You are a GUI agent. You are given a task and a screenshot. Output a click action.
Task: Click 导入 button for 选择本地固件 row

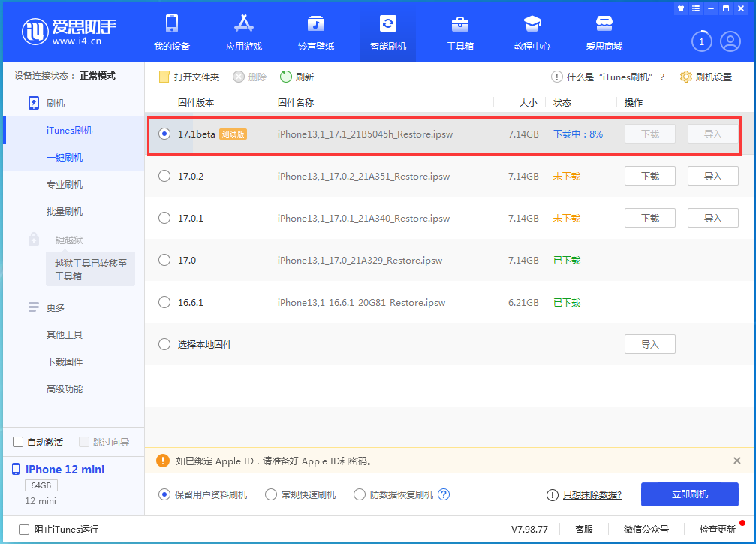(650, 344)
